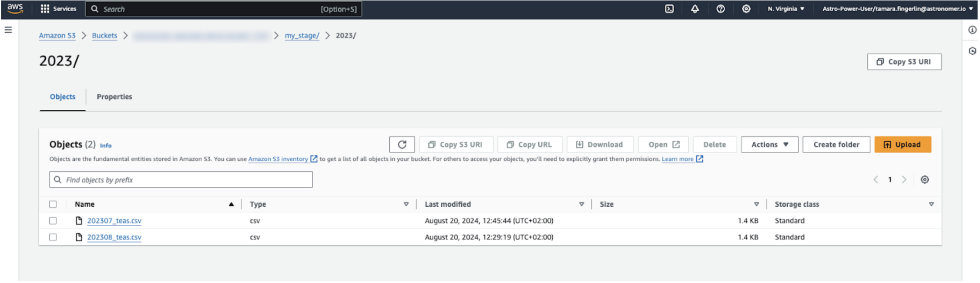Viewport: 980px width, 283px height.
Task: Check the box for 202307_teas.csv
Action: (x=53, y=221)
